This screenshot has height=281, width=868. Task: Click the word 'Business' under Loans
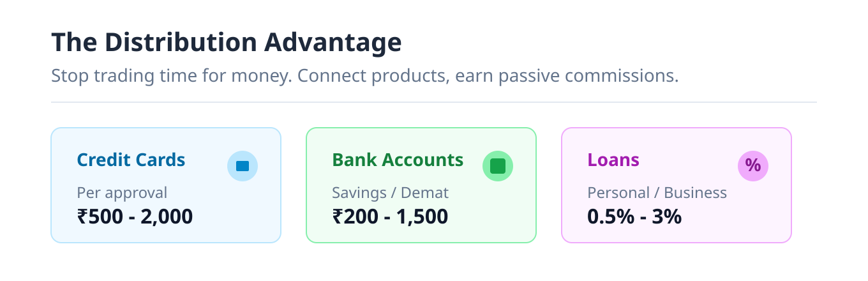[696, 193]
